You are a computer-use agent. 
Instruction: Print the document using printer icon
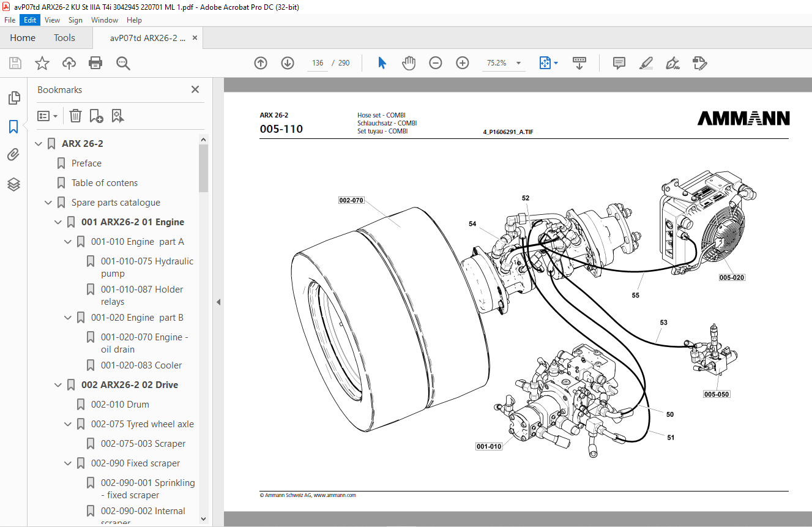coord(95,63)
